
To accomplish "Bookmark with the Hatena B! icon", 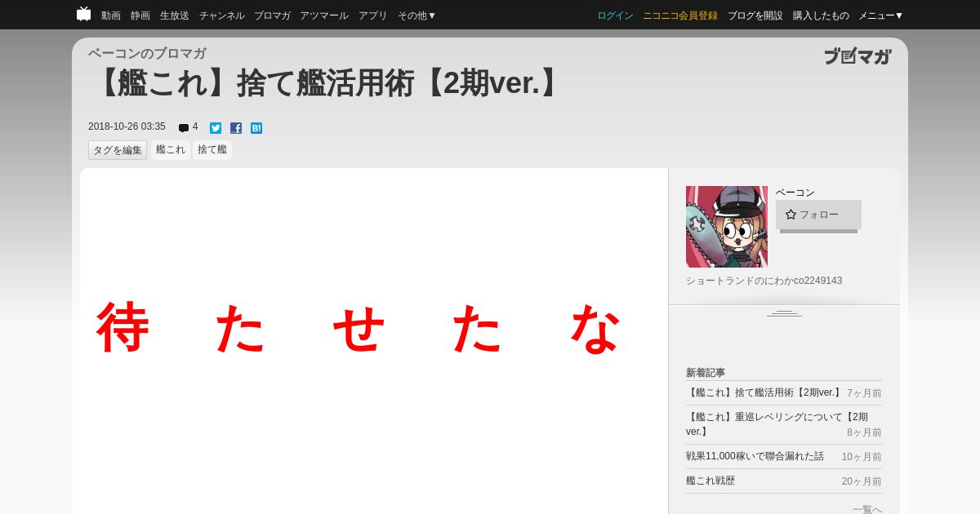I will point(256,128).
